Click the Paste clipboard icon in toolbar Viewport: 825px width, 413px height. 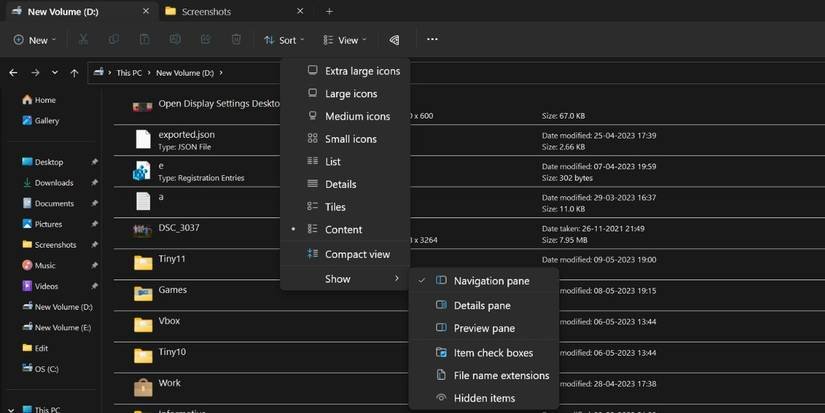pyautogui.click(x=145, y=40)
